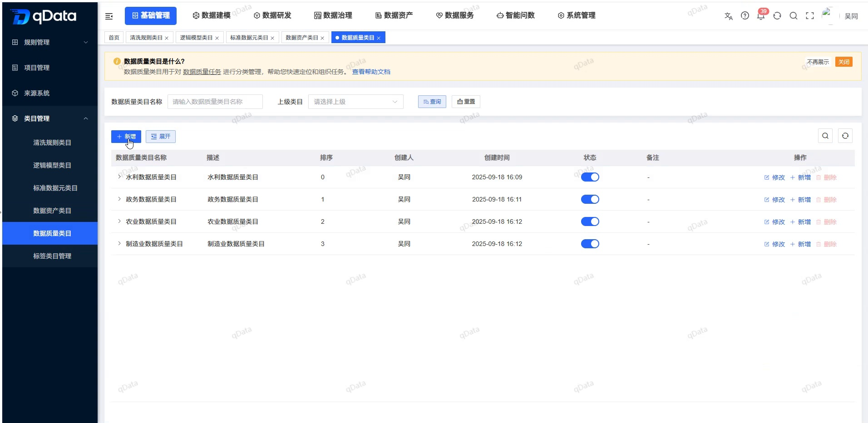This screenshot has height=423, width=868.
Task: Open the notifications bell icon
Action: click(761, 16)
